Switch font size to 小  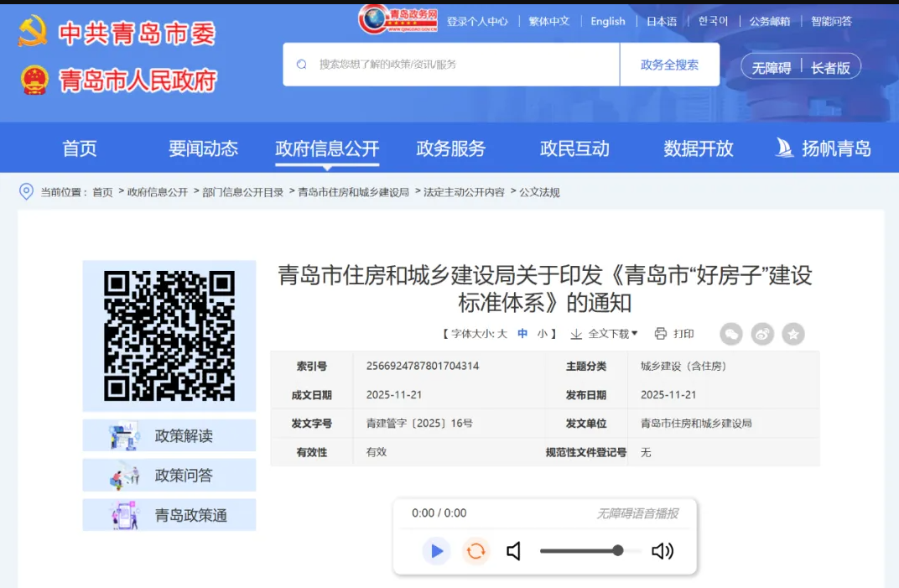click(x=540, y=334)
